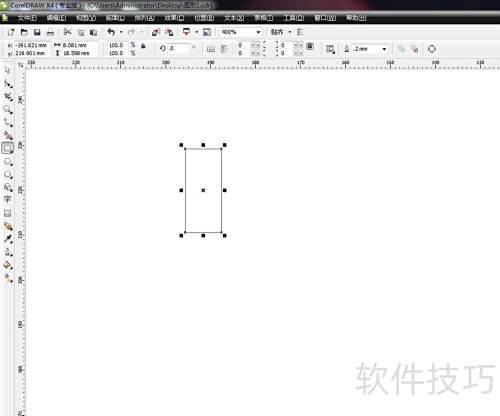Open the 文本(X) menu
Screen dimensions: 500x416
pyautogui.click(x=234, y=18)
